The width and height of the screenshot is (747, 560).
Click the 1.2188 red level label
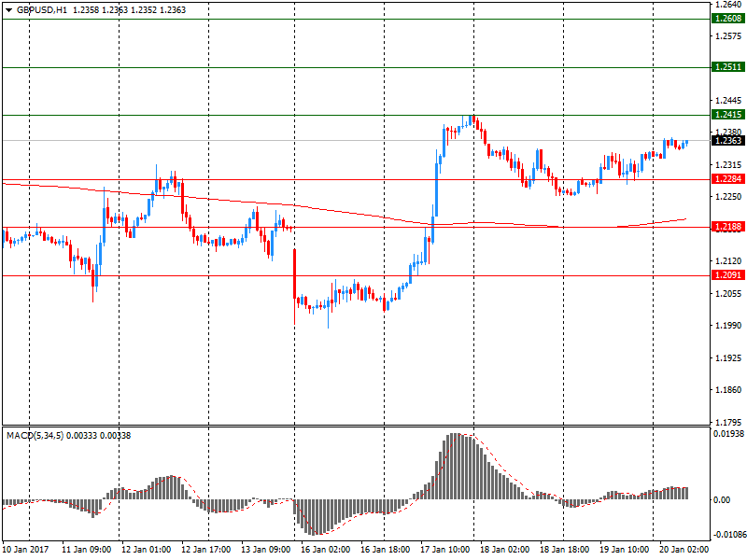728,227
